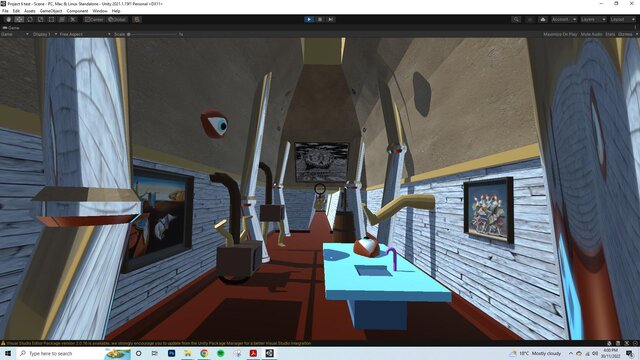Viewport: 640px width, 360px height.
Task: Open the Game tab options menu (three dots)
Action: [x=636, y=28]
